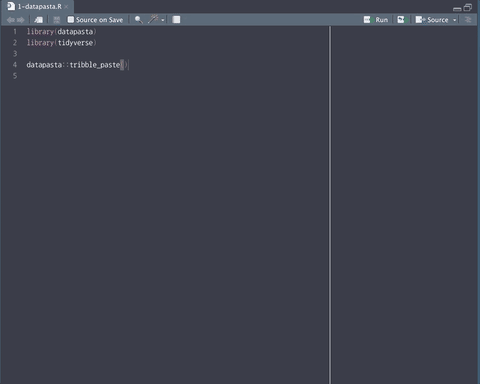This screenshot has height=384, width=480.
Task: Run the current line with Run button
Action: click(x=376, y=20)
